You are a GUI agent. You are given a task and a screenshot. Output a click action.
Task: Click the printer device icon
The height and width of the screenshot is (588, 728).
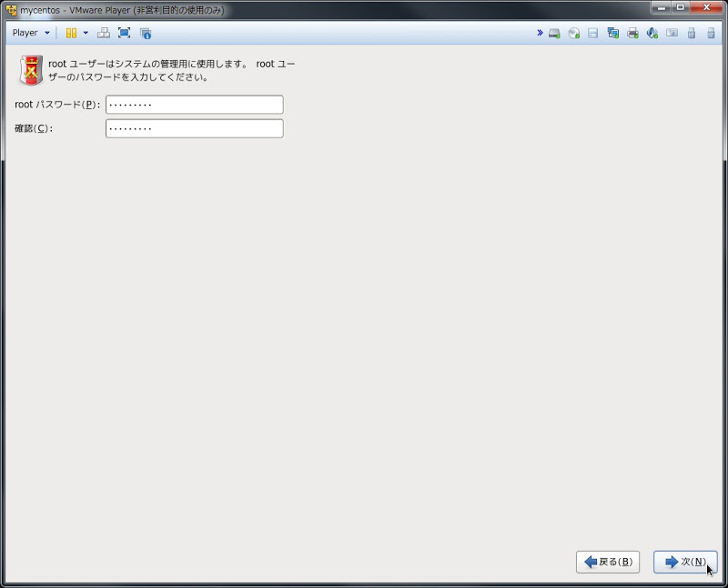click(x=632, y=33)
